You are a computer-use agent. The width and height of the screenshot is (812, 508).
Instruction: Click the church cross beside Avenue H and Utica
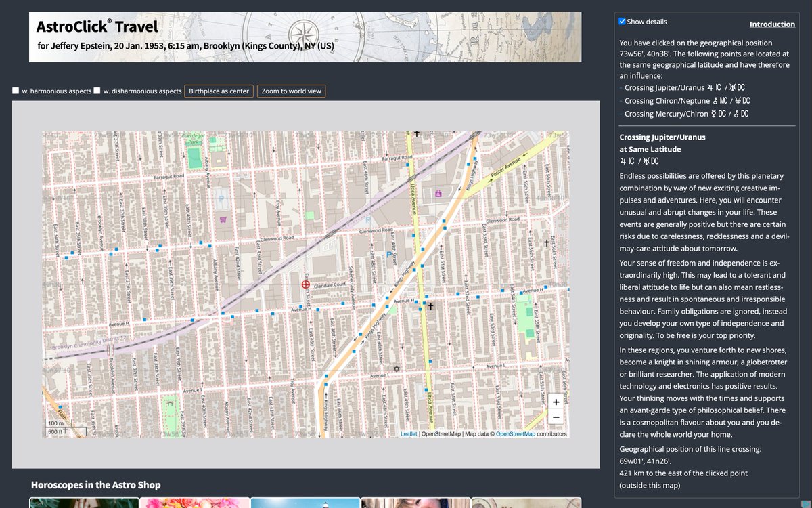[x=430, y=306]
